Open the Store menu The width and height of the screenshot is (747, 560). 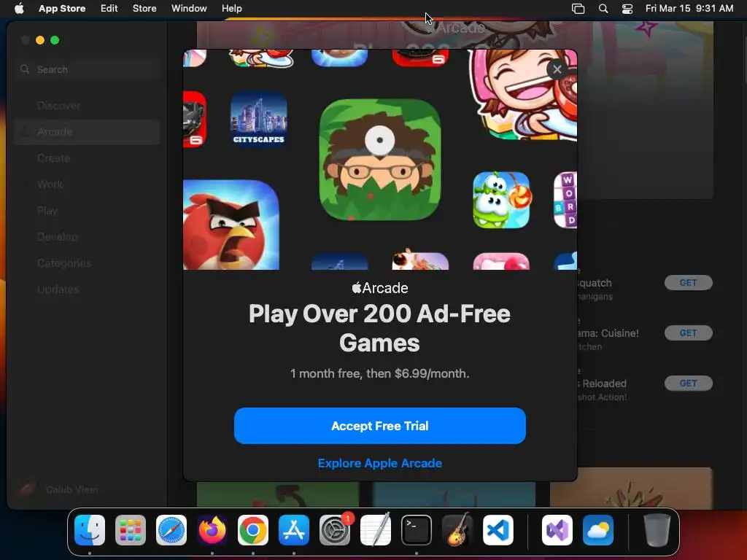click(x=144, y=9)
